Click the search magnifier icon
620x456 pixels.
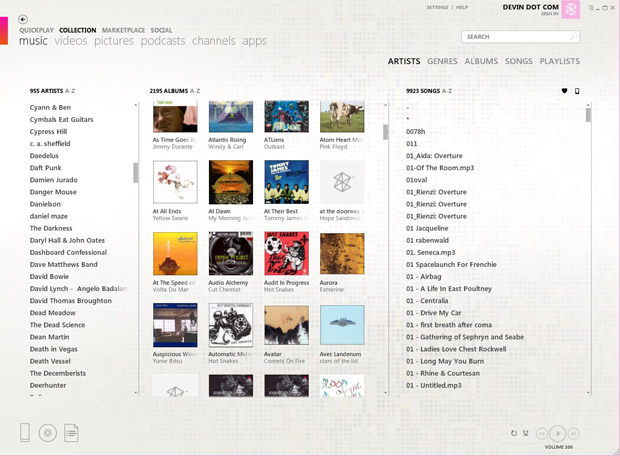(573, 36)
